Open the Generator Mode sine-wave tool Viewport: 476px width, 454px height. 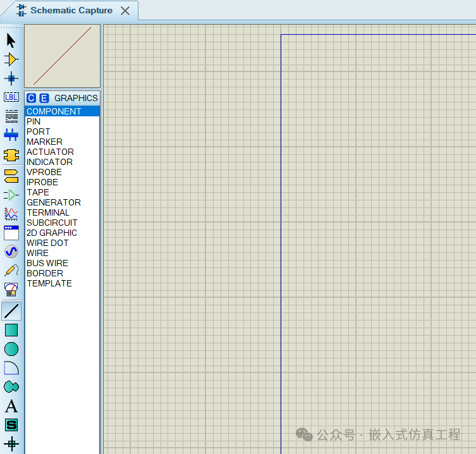coord(11,251)
